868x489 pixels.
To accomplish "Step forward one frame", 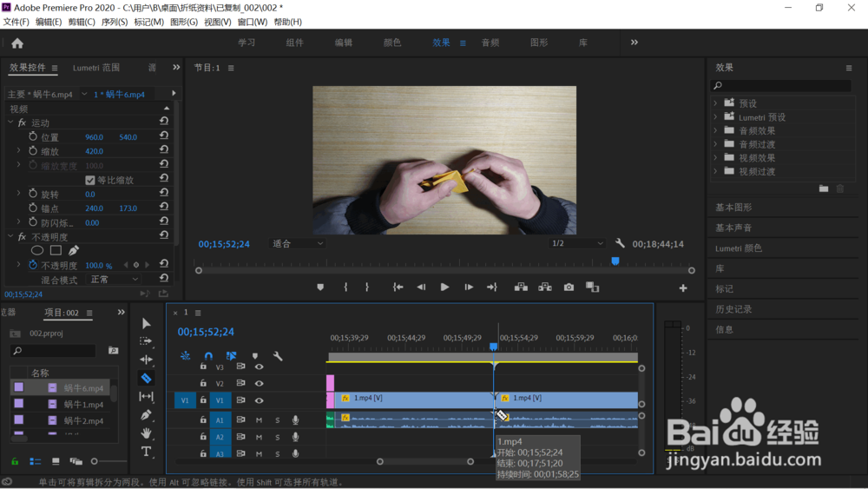I will coord(469,287).
